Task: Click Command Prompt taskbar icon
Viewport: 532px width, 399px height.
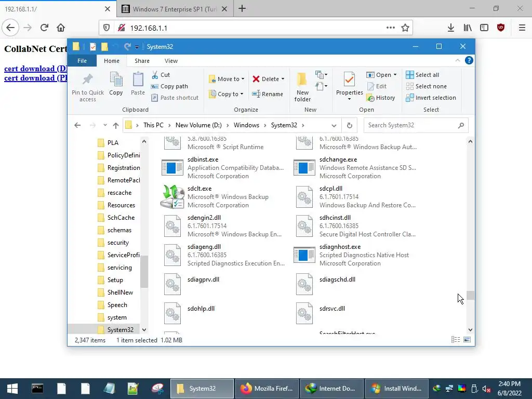Action: point(37,389)
